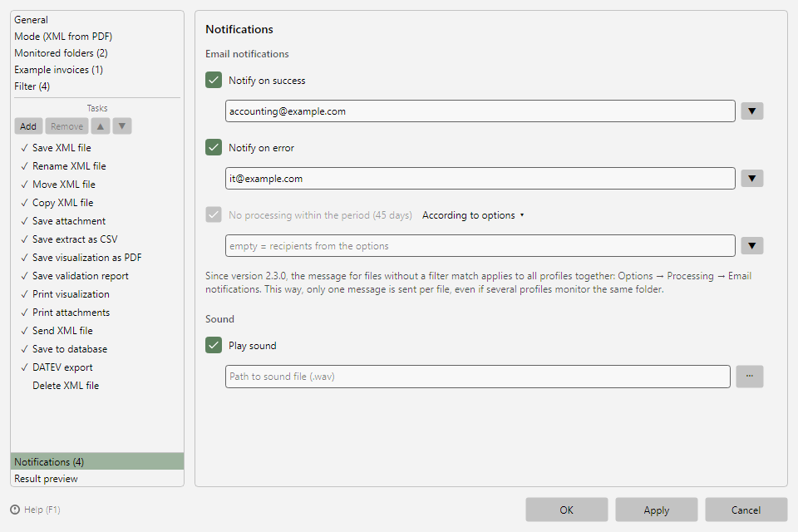Browse for sound file with ellipsis button
The image size is (798, 532).
(x=749, y=377)
